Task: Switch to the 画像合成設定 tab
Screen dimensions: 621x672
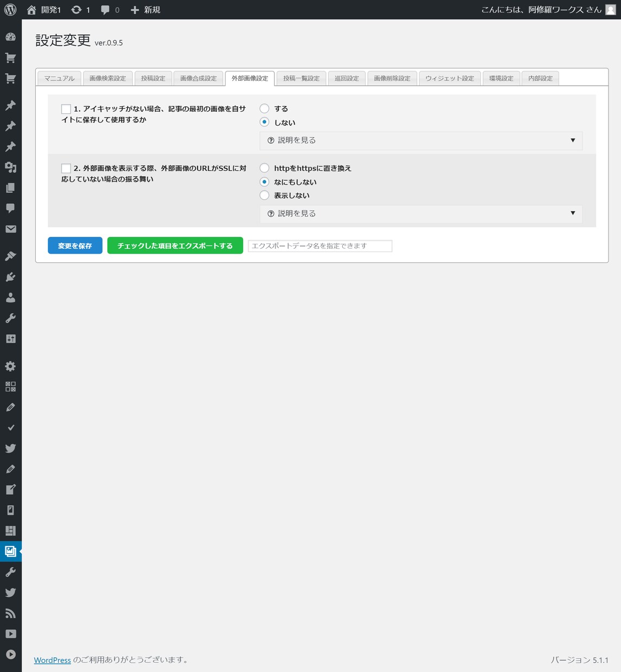Action: click(x=199, y=78)
